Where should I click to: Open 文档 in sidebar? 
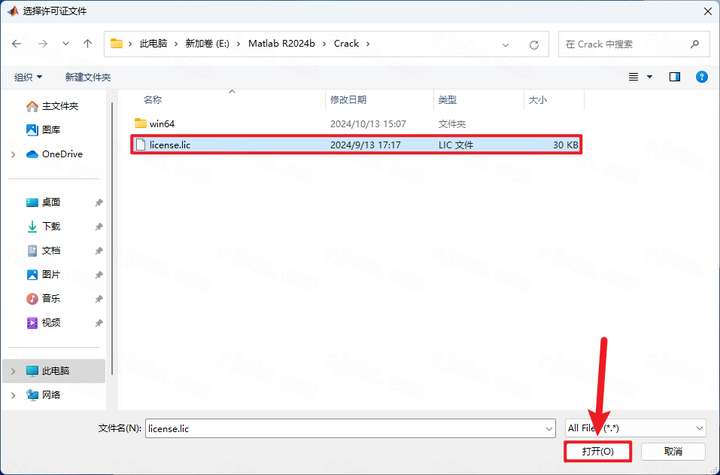click(x=43, y=250)
